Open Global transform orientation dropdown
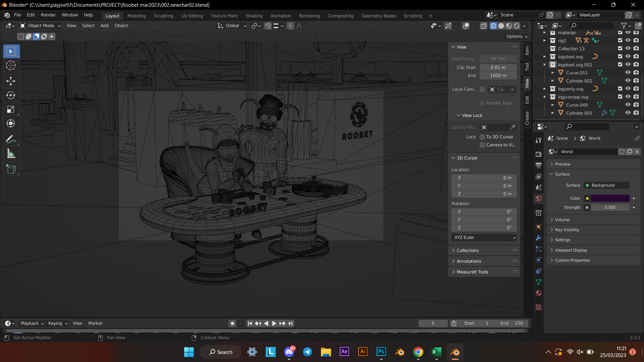The width and height of the screenshot is (644, 362). (232, 26)
